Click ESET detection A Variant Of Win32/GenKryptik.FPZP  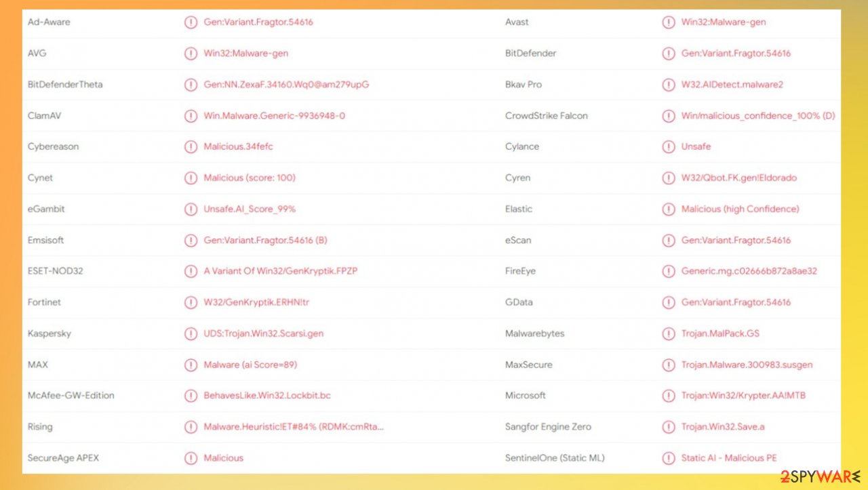(x=281, y=271)
